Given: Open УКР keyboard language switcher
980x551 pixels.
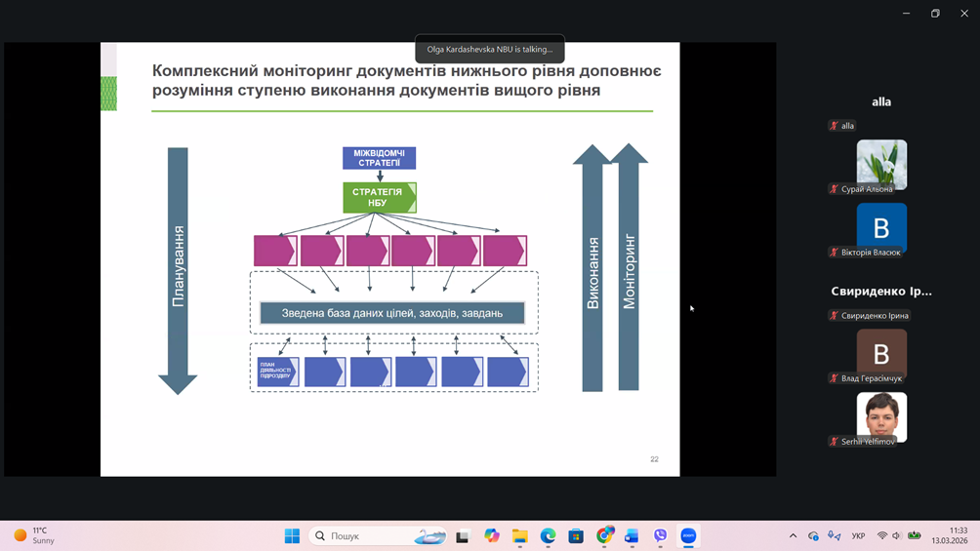Looking at the screenshot, I should click(858, 535).
